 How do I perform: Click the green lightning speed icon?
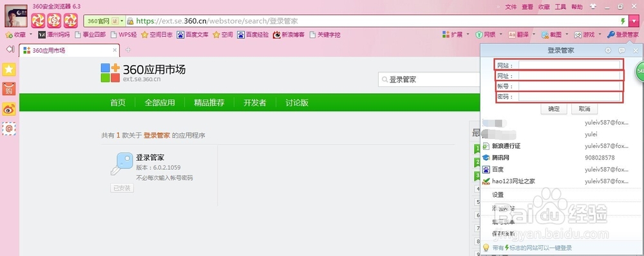click(623, 21)
